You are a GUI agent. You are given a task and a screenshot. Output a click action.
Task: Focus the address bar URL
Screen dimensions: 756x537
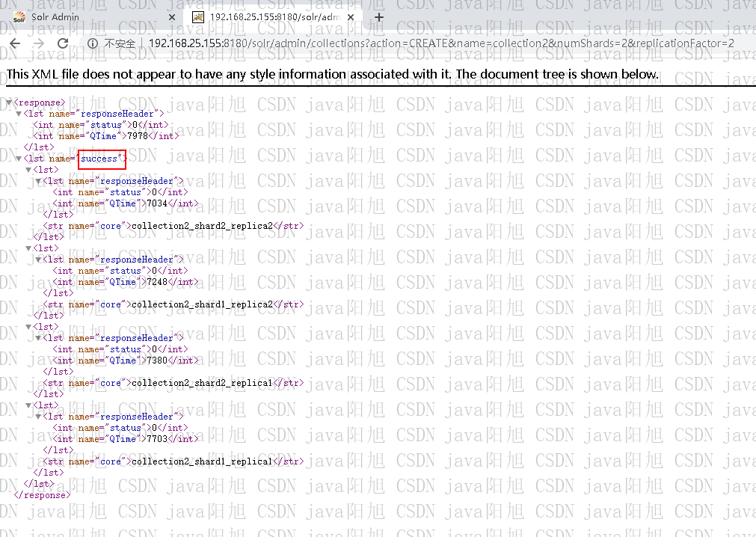[441, 43]
